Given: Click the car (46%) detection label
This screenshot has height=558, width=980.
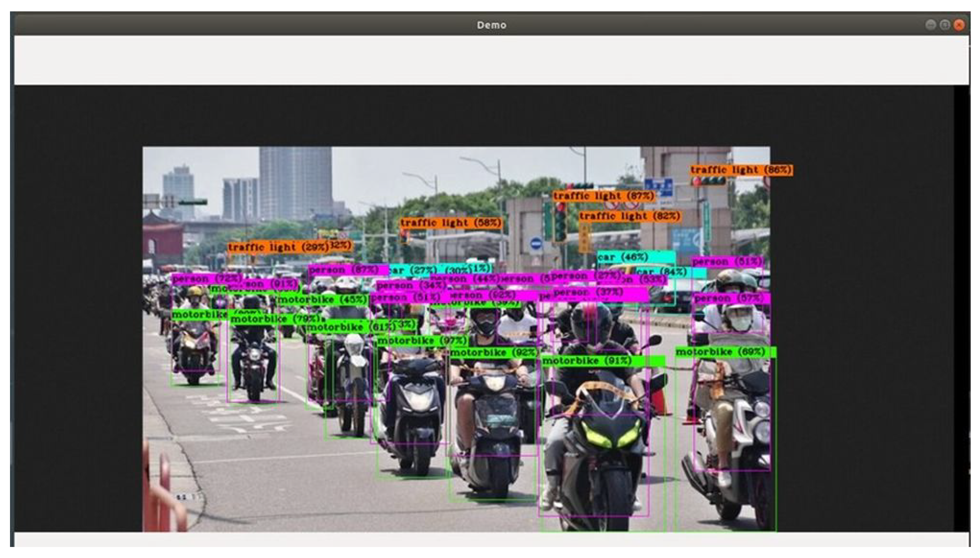Looking at the screenshot, I should click(623, 257).
